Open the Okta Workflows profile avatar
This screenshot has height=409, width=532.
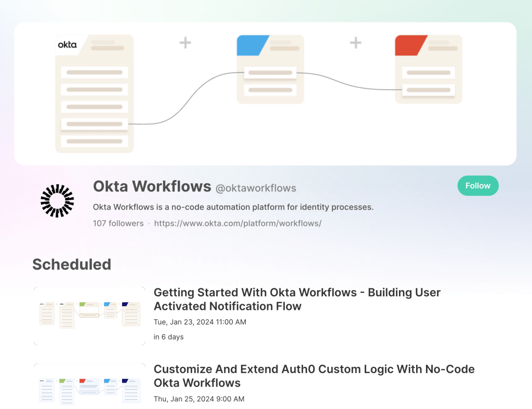coord(57,200)
